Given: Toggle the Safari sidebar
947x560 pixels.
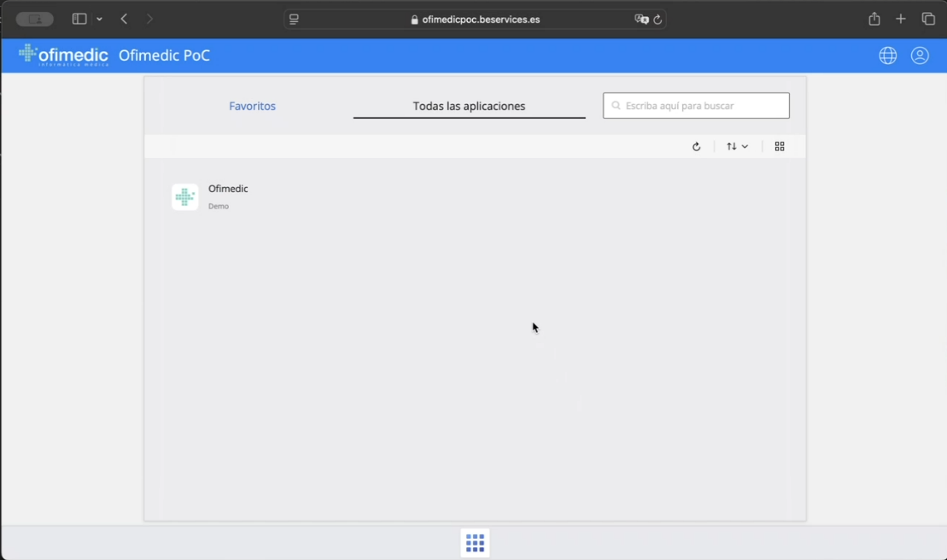Looking at the screenshot, I should pos(79,19).
